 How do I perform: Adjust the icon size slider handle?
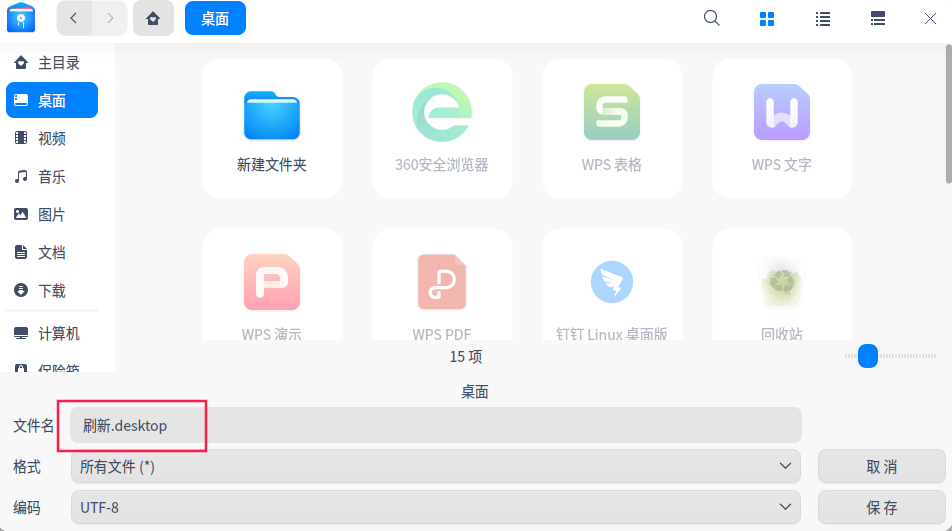point(868,356)
